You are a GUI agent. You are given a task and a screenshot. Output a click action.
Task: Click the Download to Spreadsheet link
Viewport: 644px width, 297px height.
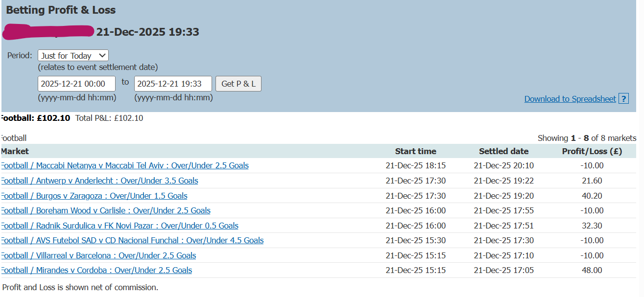pos(570,99)
